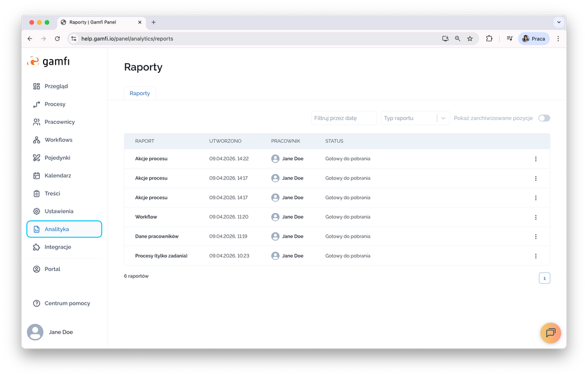Screen dimensions: 588x377
Task: Click the Przegląd dashboard icon in sidebar
Action: point(37,87)
